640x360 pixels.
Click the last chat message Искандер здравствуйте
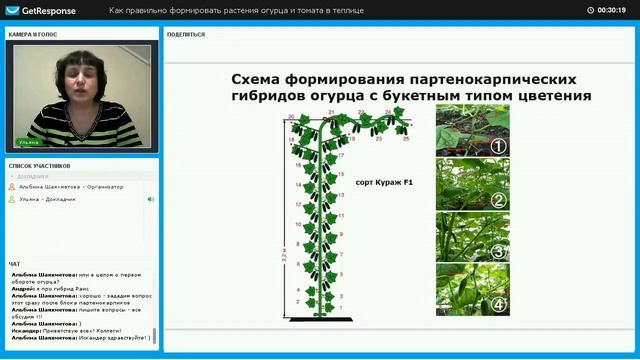tap(81, 338)
